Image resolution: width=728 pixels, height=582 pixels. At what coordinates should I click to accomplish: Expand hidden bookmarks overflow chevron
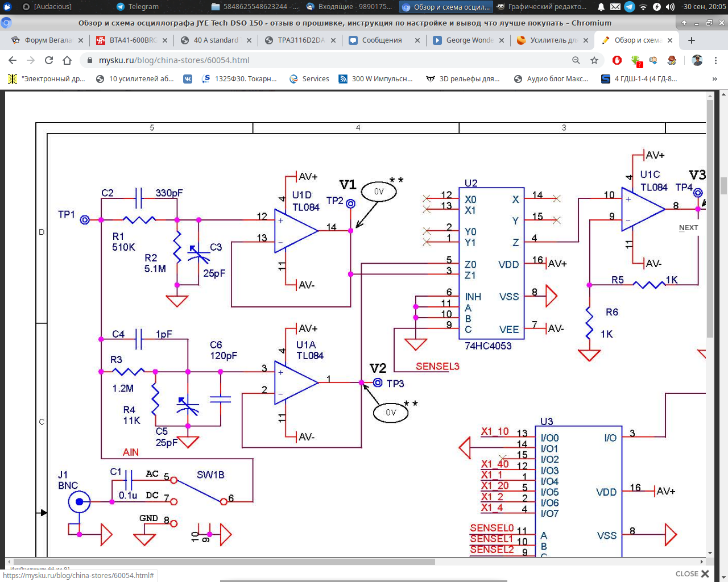tap(714, 79)
